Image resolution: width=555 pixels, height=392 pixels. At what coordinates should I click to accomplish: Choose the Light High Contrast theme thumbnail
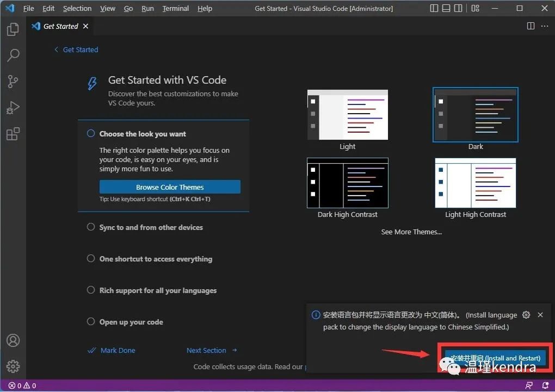pos(476,183)
